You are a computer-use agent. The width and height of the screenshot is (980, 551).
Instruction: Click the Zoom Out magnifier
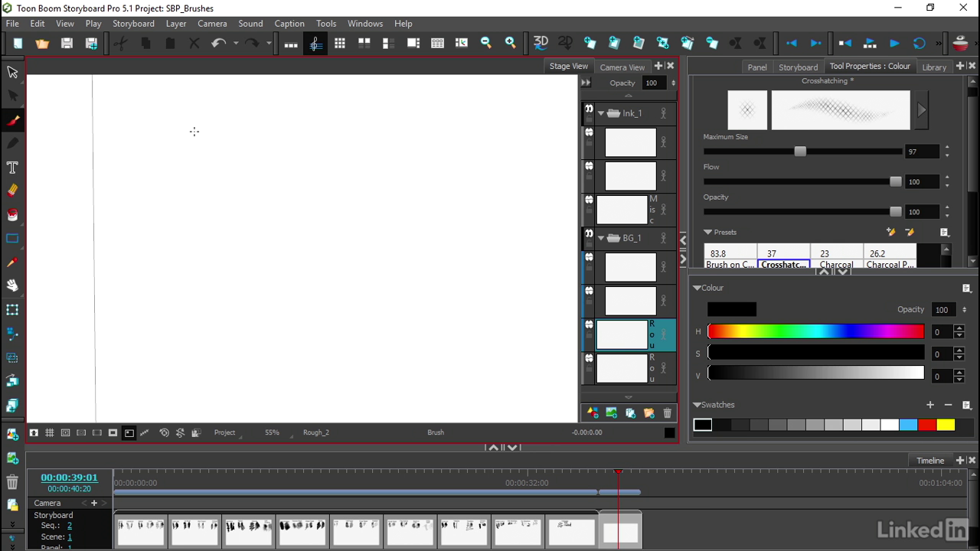[x=486, y=44]
